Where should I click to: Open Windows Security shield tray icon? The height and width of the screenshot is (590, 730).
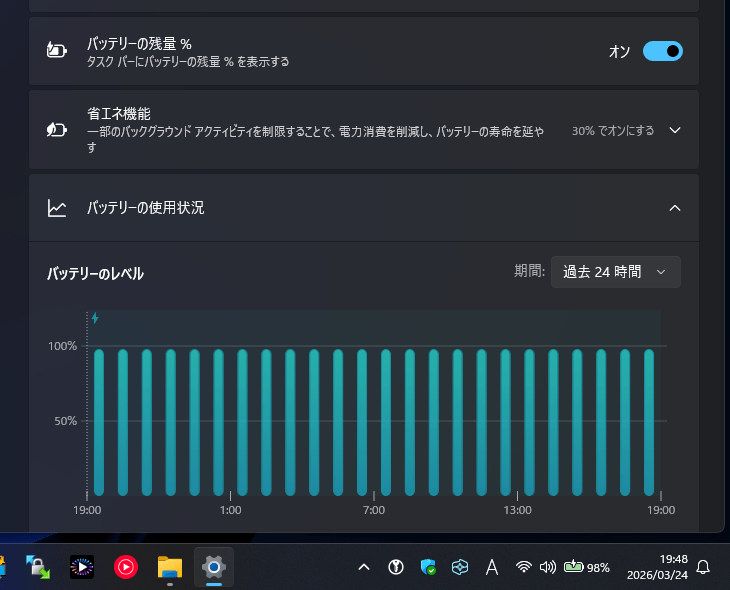click(x=428, y=568)
